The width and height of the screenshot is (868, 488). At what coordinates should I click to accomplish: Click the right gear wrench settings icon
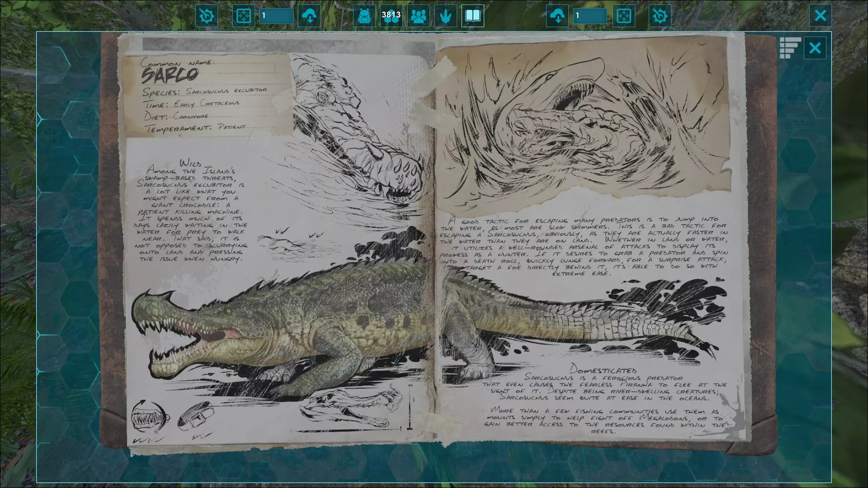click(660, 16)
